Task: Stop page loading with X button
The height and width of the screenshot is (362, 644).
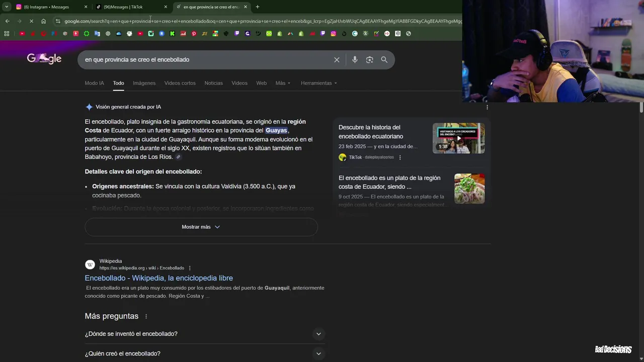Action: point(31,21)
